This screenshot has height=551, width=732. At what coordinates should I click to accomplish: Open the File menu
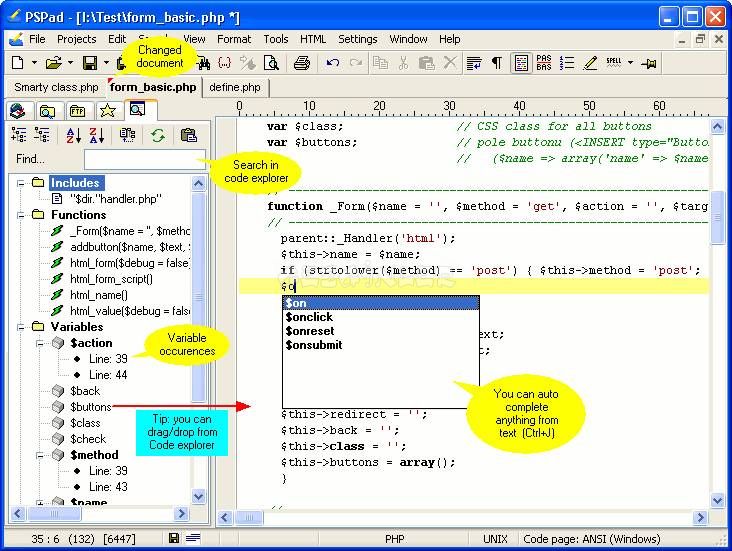pyautogui.click(x=37, y=39)
